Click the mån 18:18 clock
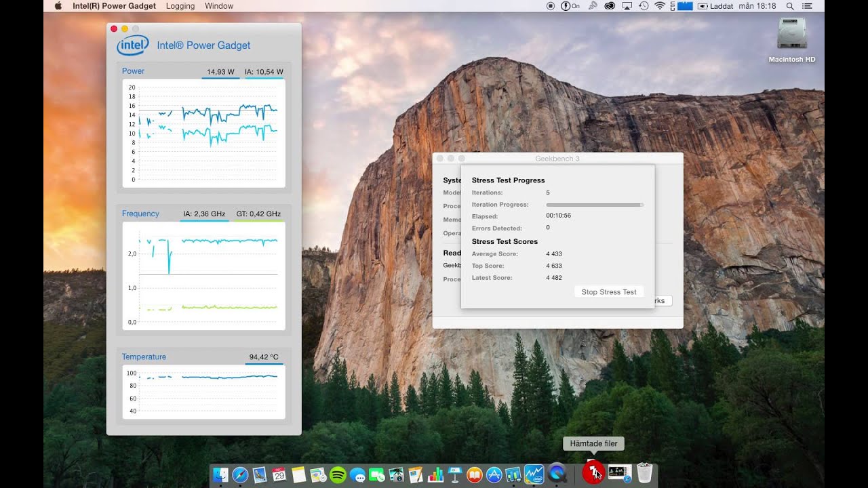The width and height of the screenshot is (868, 488). tap(757, 6)
